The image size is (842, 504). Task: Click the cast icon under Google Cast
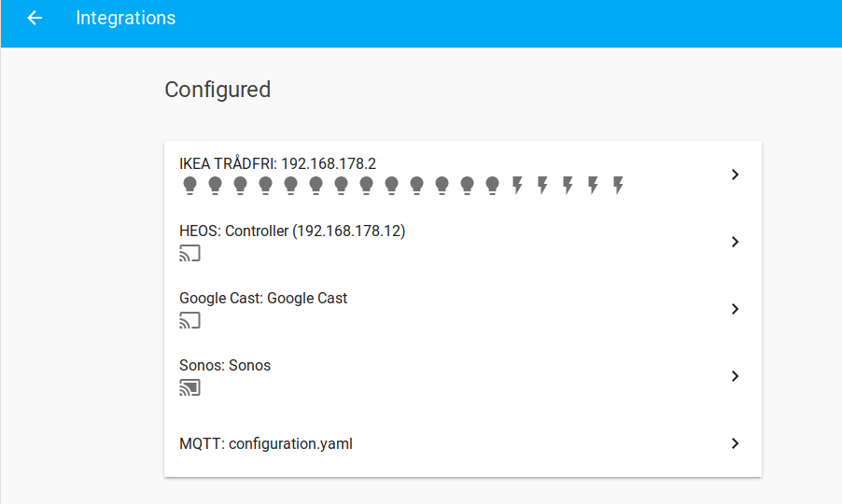tap(189, 320)
